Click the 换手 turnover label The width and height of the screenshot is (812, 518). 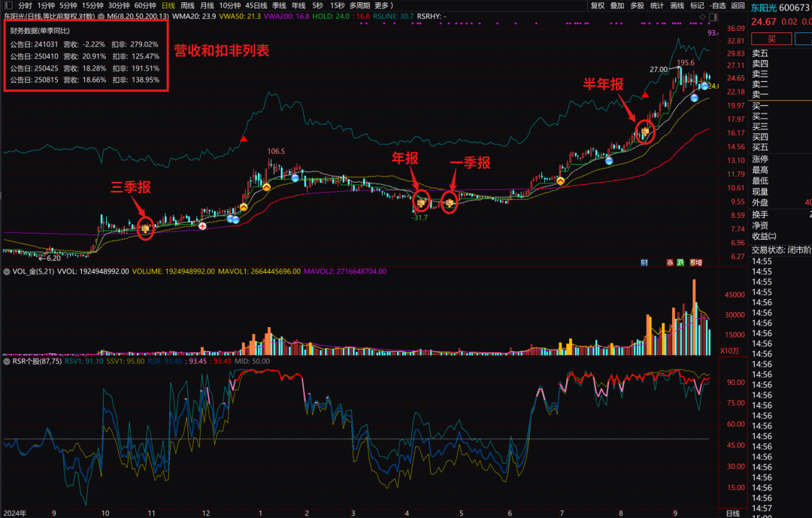pos(760,214)
